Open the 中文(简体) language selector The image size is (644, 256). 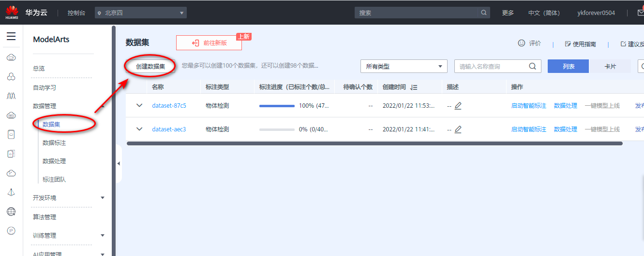[x=544, y=13]
